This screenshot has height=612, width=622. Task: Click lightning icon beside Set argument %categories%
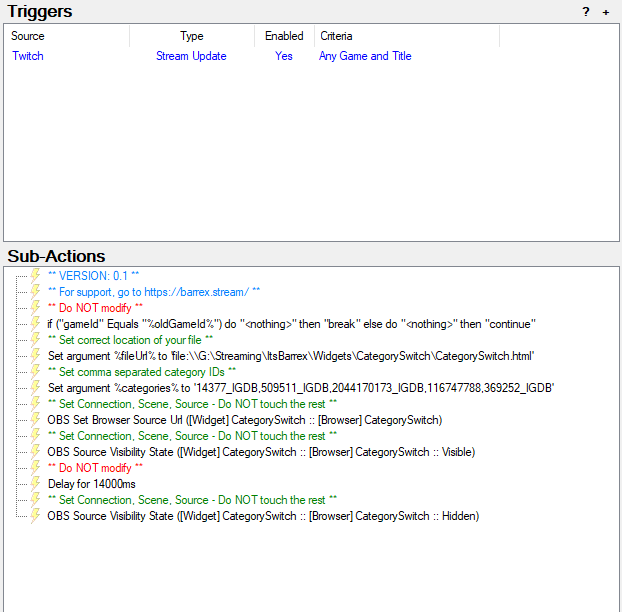[36, 387]
